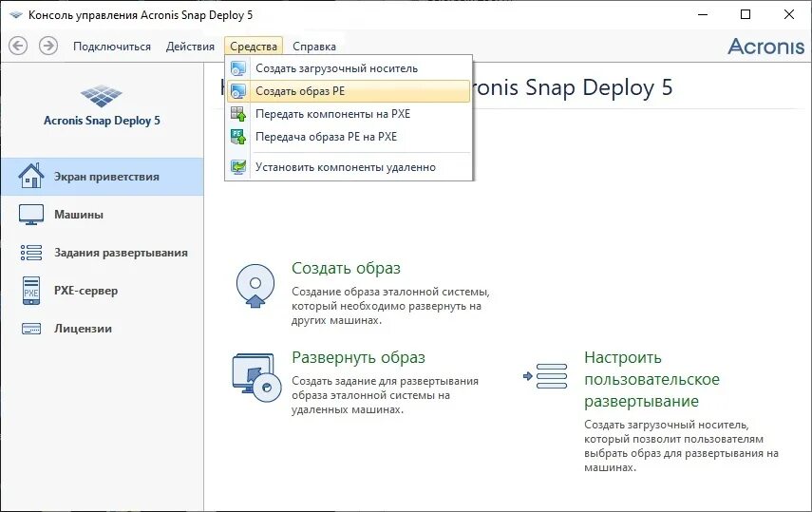Close the open Средства menu

click(254, 47)
